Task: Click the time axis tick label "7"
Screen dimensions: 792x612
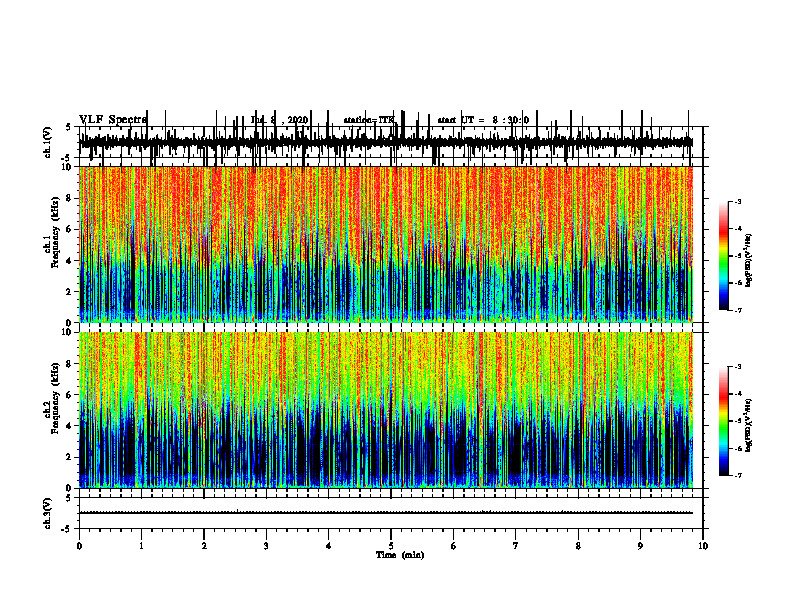Action: click(516, 546)
